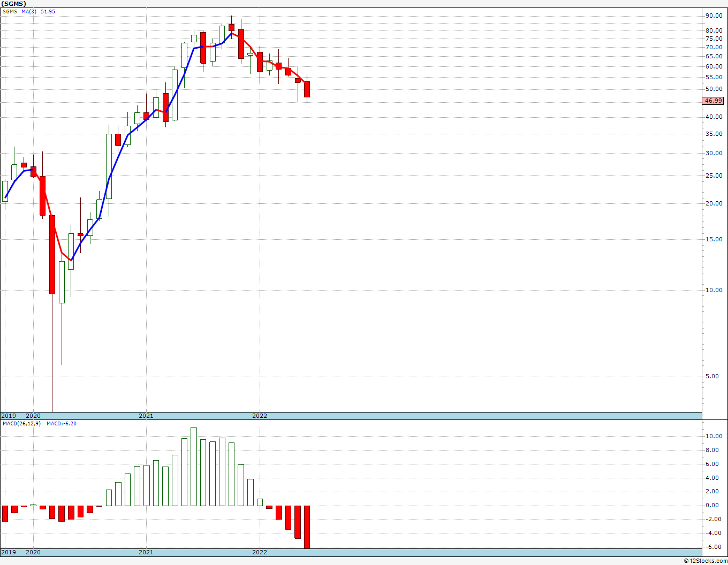Screen dimensions: 728x565
Task: Click the 35.00 price axis label
Action: [x=714, y=134]
